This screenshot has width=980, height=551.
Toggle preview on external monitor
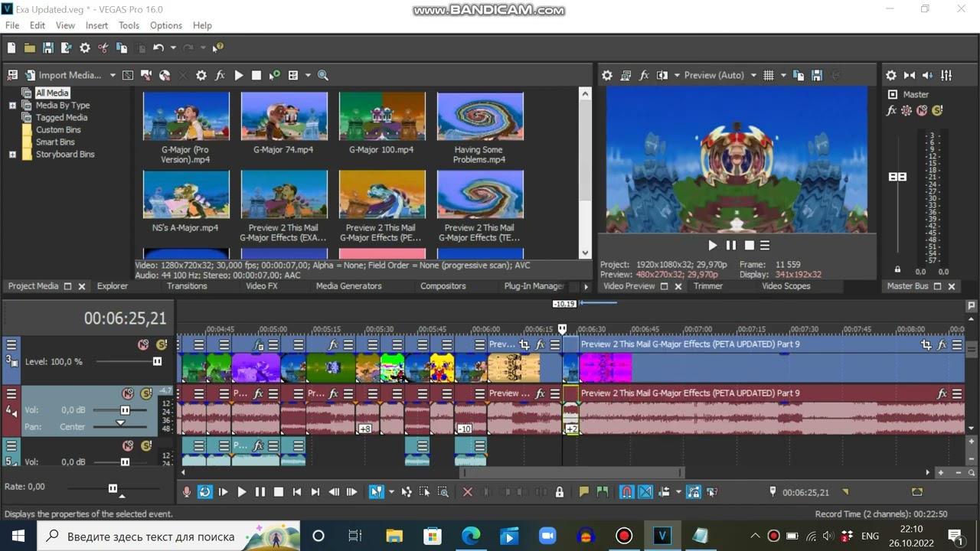(x=626, y=75)
